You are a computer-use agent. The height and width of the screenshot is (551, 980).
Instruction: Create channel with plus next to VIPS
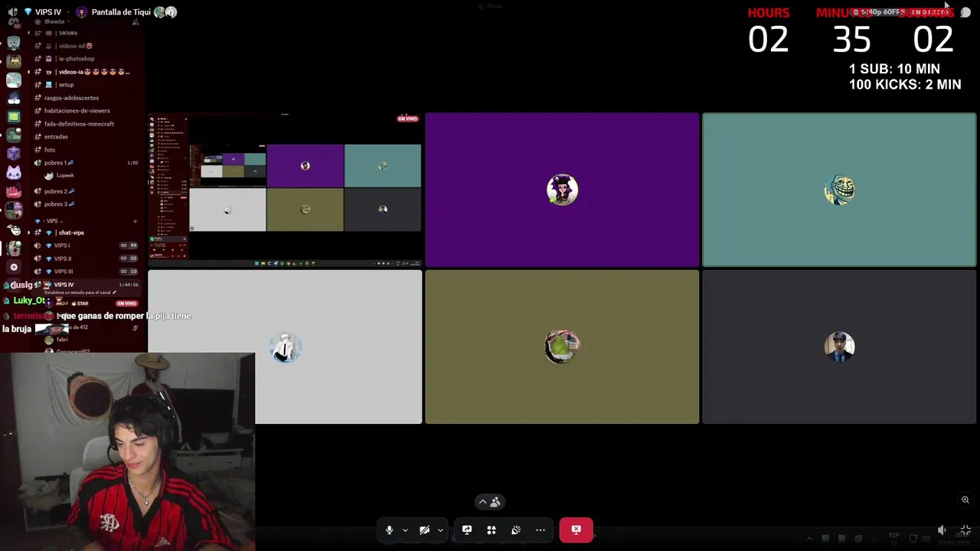coord(136,221)
